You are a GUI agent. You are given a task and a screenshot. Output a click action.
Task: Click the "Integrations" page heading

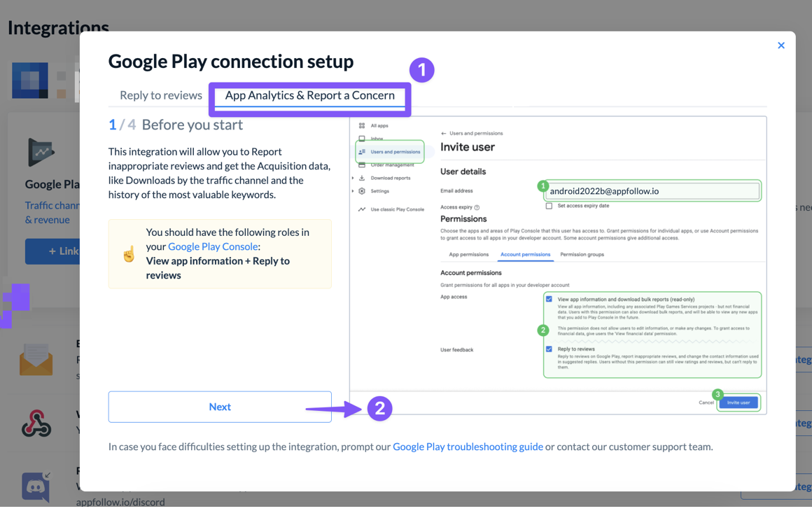click(58, 27)
